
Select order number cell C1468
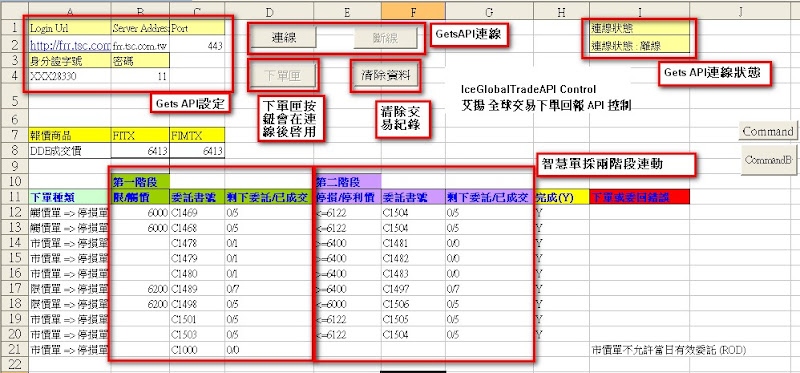tap(197, 228)
